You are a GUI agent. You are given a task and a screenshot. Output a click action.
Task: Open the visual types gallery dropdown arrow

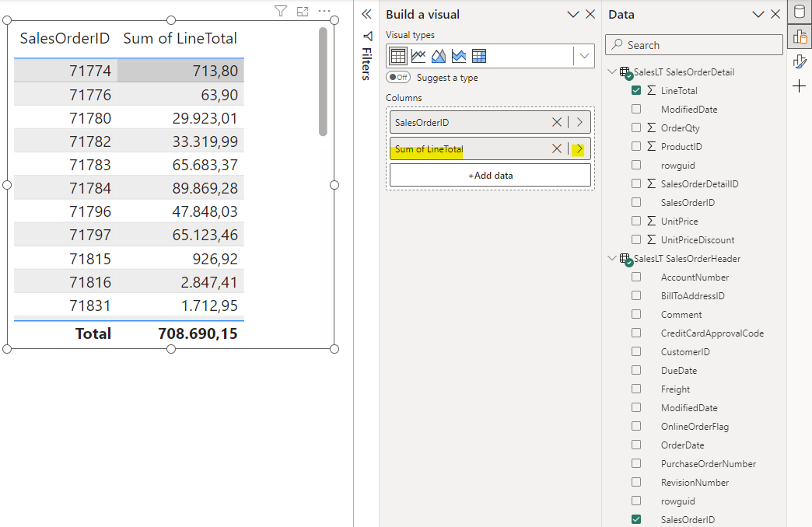pos(584,56)
